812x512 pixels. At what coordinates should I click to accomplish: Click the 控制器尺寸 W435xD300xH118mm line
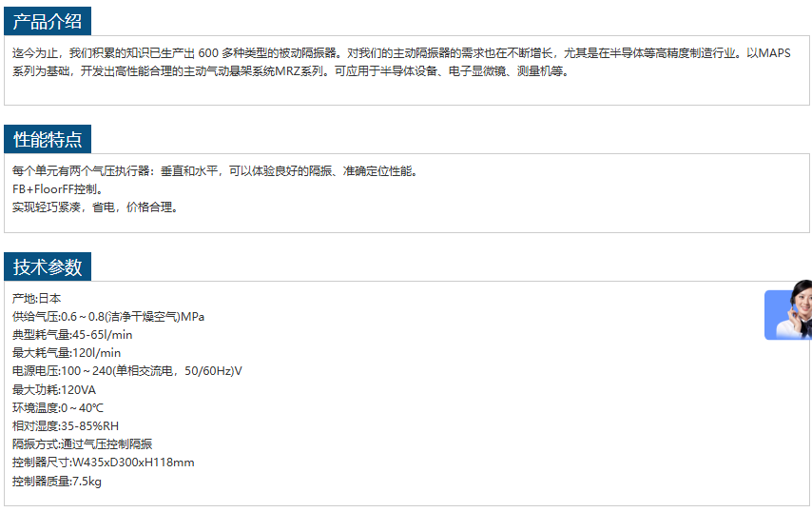(103, 463)
